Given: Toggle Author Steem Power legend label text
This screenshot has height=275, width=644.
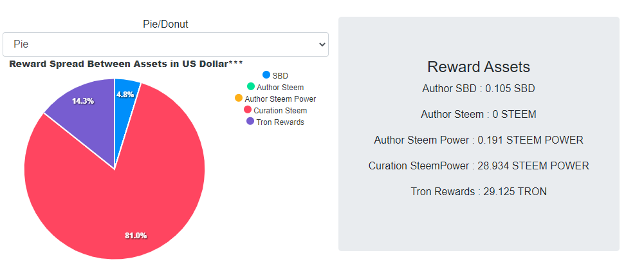Looking at the screenshot, I should pyautogui.click(x=280, y=99).
